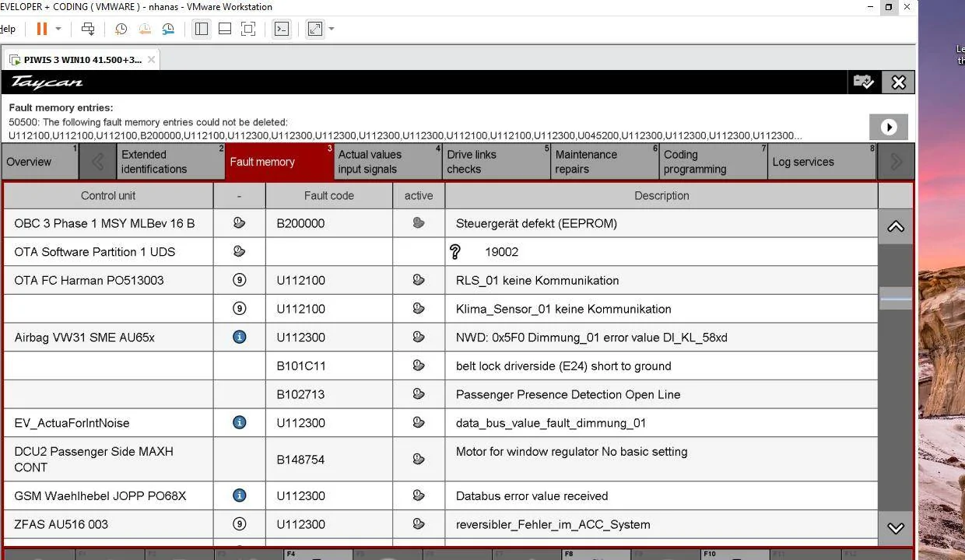Click the vertical scrollbar thumb

[896, 298]
